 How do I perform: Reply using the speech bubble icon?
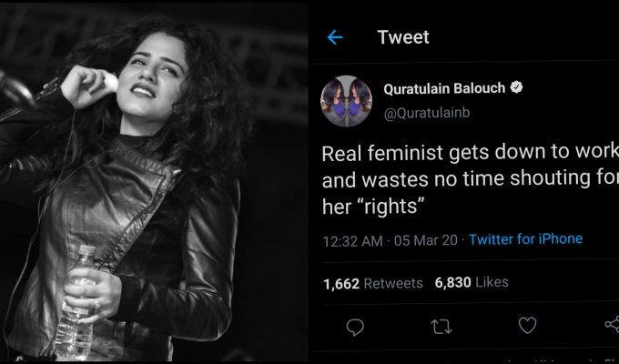point(356,326)
